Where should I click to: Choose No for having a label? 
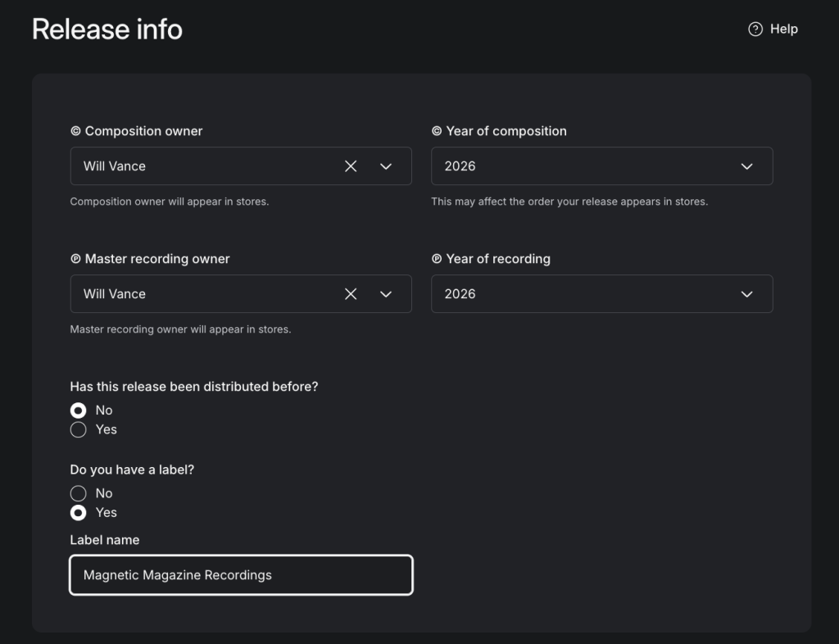[79, 493]
